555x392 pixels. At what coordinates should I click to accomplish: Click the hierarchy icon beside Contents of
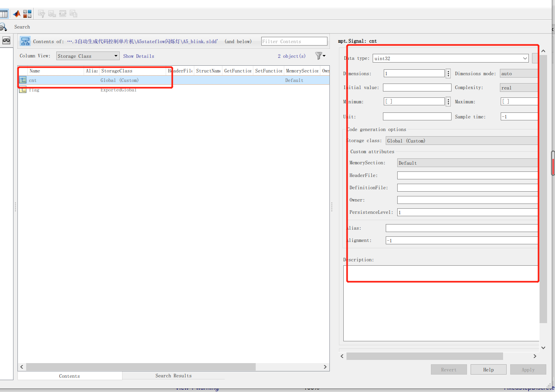[x=25, y=41]
